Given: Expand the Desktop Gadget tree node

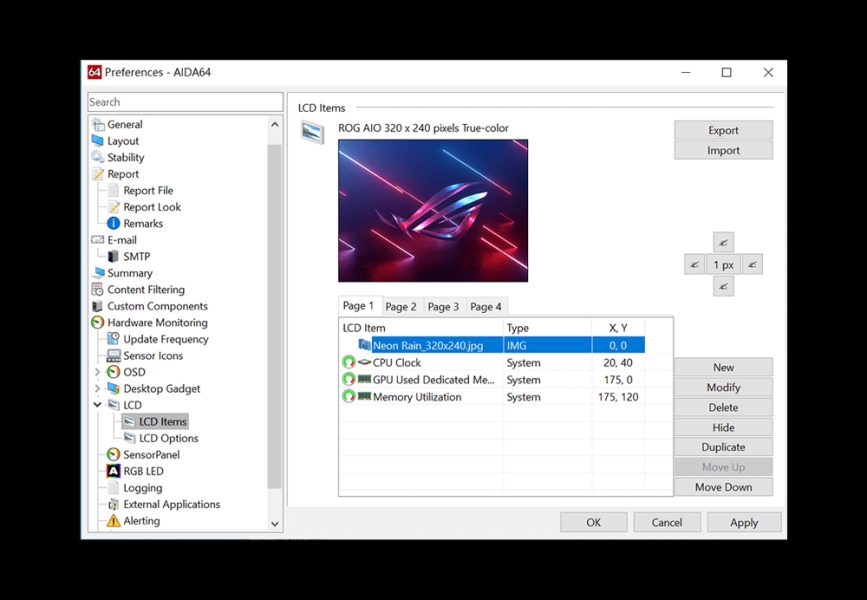Looking at the screenshot, I should coord(98,389).
